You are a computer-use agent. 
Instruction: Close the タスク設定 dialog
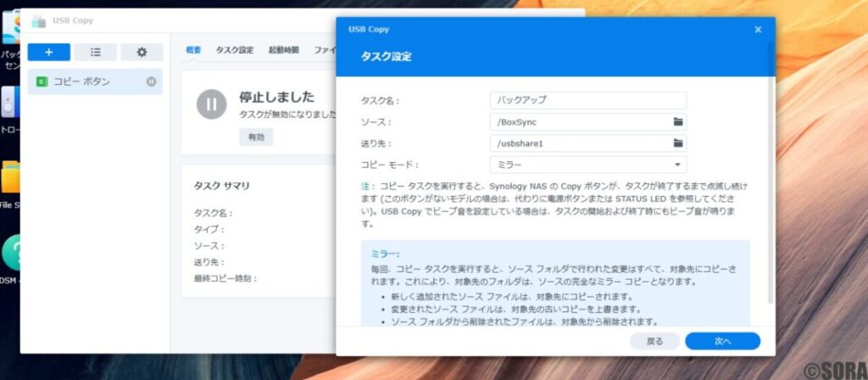pyautogui.click(x=758, y=30)
